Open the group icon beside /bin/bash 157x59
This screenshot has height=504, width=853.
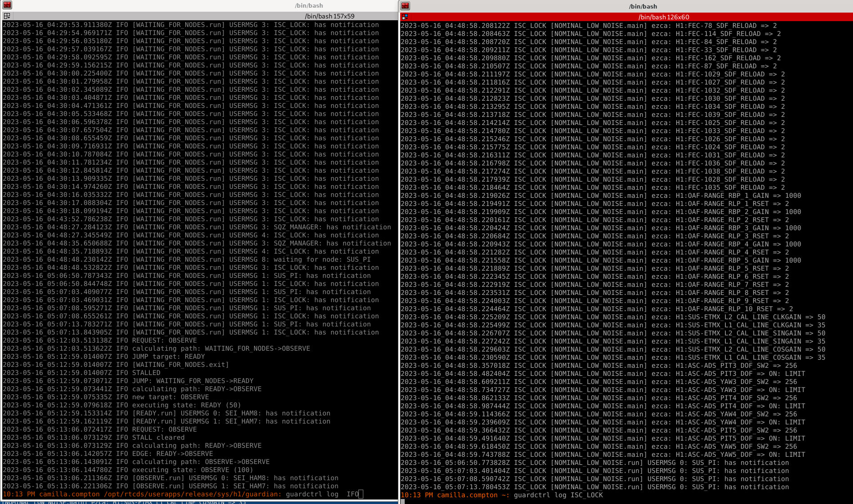[7, 16]
